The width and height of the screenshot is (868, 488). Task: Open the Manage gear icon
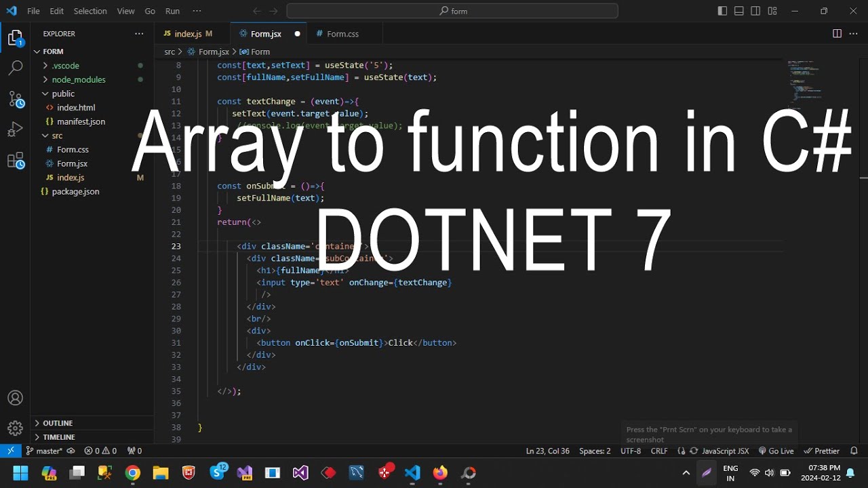15,428
